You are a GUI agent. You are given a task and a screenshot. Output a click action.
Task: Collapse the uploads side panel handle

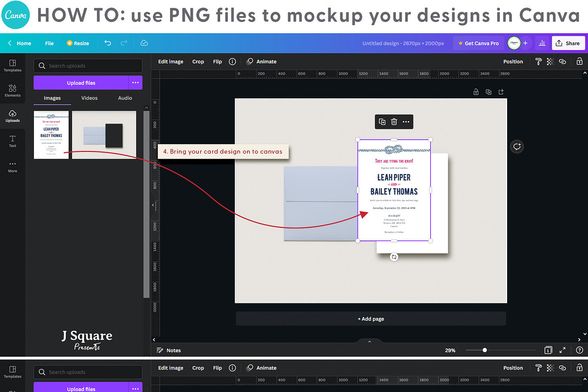152,205
